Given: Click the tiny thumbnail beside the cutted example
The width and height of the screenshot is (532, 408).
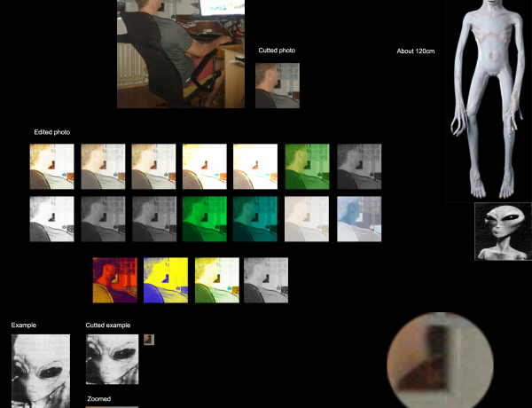Looking at the screenshot, I should click(x=149, y=340).
